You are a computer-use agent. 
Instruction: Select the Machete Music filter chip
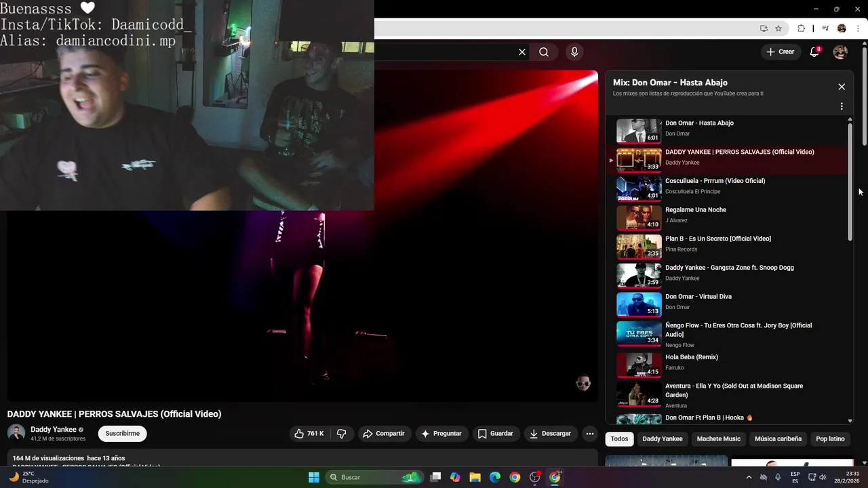[x=719, y=439]
